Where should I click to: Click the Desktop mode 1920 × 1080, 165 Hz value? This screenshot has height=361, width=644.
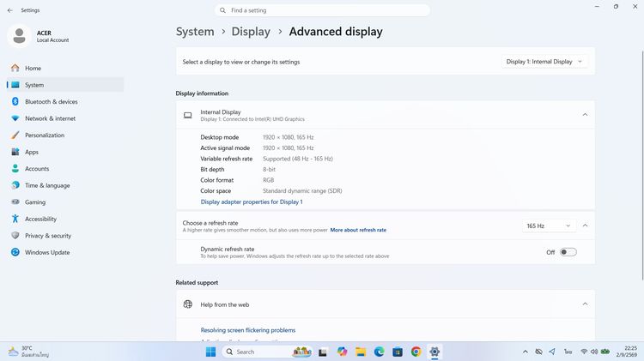pyautogui.click(x=289, y=137)
